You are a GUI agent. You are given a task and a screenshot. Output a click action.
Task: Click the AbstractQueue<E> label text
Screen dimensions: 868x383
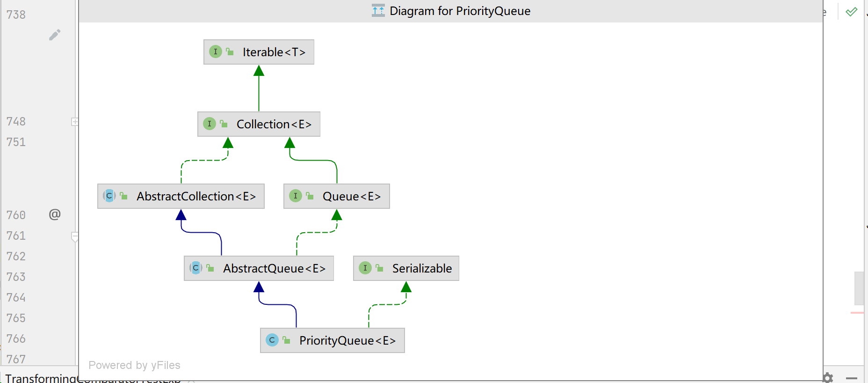click(274, 268)
